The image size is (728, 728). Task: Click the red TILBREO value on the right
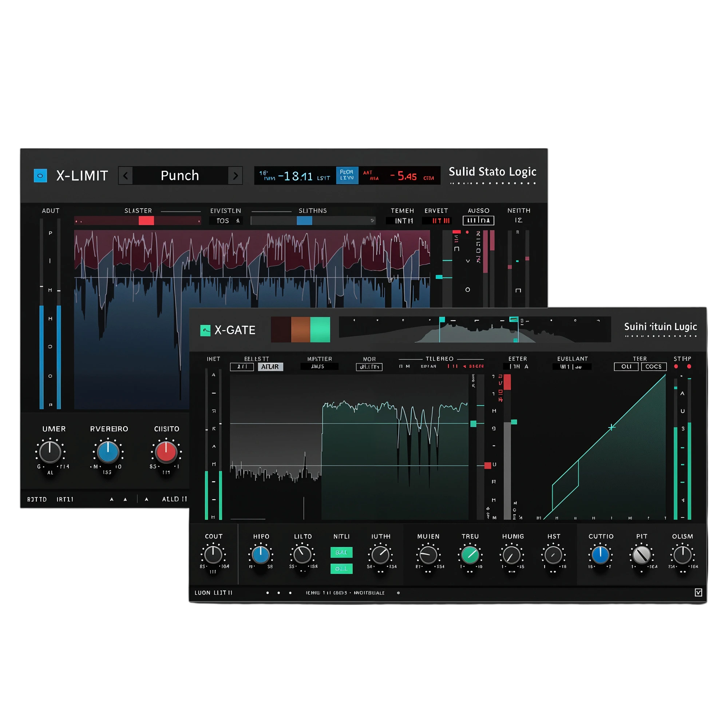[473, 366]
